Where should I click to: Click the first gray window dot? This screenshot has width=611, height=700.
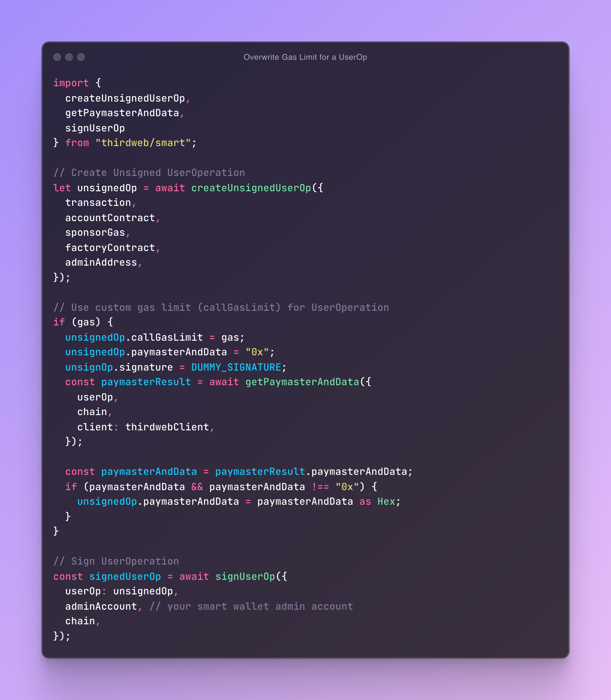(57, 57)
